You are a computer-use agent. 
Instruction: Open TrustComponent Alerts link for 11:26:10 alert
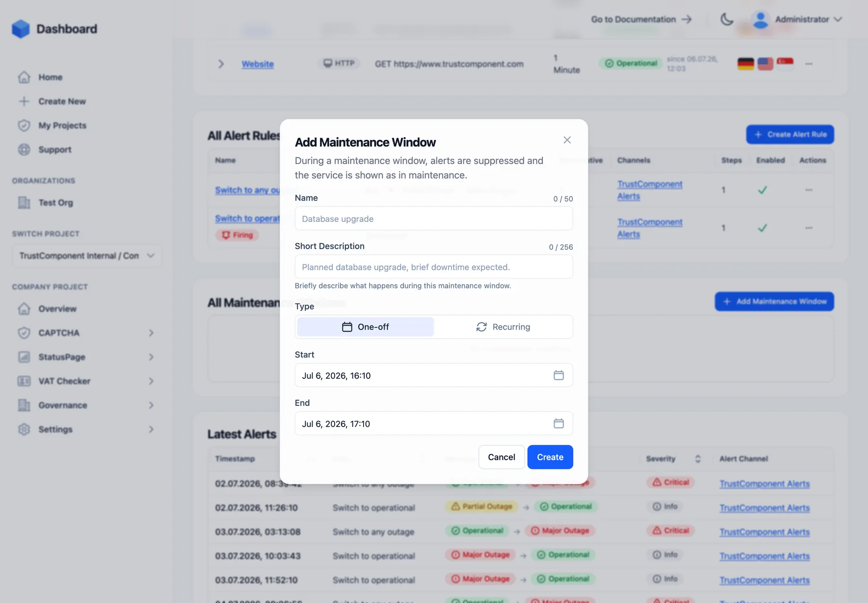pyautogui.click(x=764, y=507)
